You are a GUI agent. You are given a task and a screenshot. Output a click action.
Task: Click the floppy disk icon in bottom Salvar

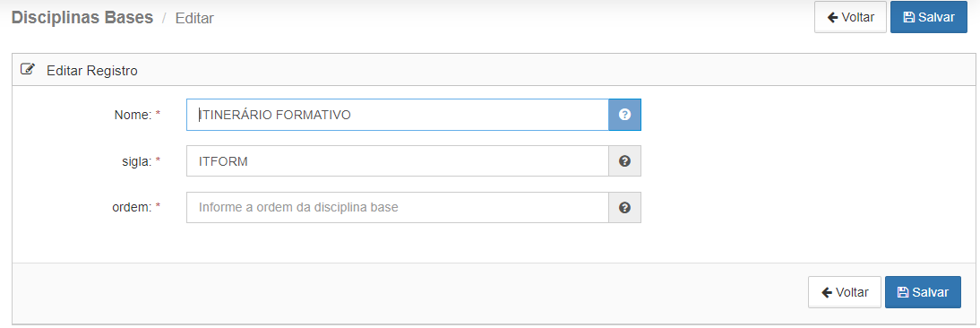[x=903, y=292]
